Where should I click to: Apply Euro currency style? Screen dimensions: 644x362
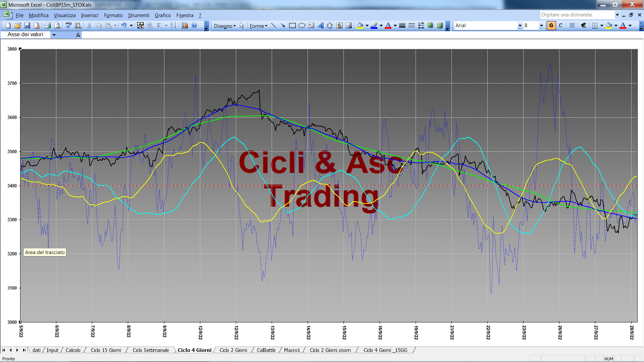(x=584, y=25)
